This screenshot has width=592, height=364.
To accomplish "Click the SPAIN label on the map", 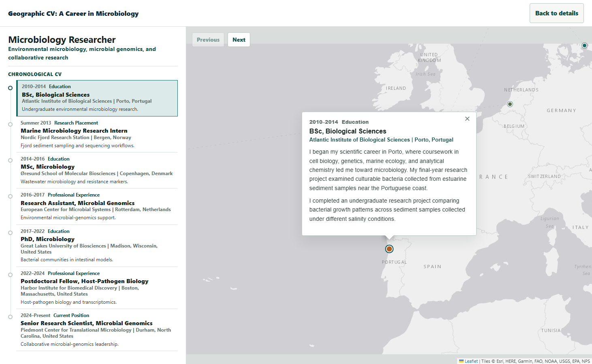I will coord(432,267).
